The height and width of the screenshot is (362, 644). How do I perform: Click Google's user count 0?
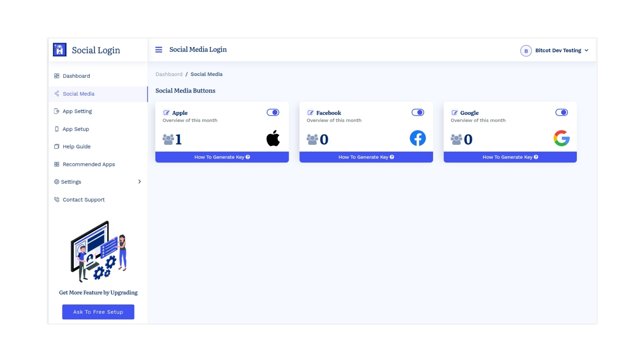(x=468, y=140)
